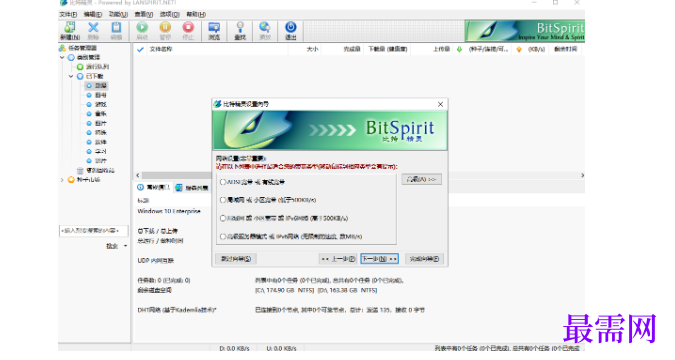Screen dimensions: 675x360
Task: Click the Advanced (A) >> button in wizard
Action: click(x=421, y=179)
